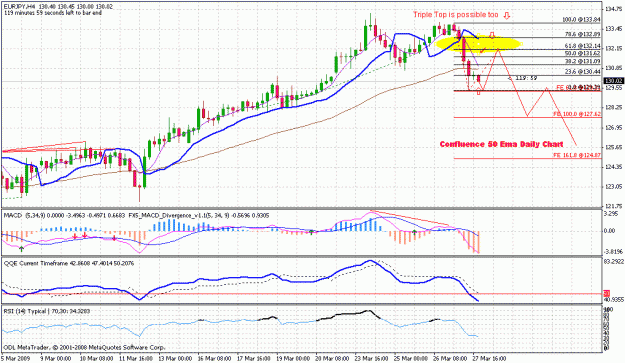Click price axis value 126.95
Image resolution: width=625 pixels, height=363 pixels.
click(613, 128)
